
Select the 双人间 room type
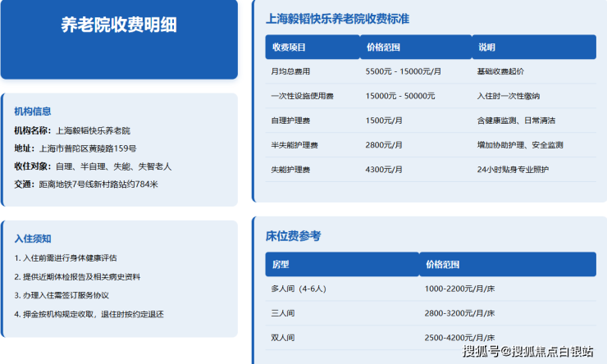tap(283, 338)
